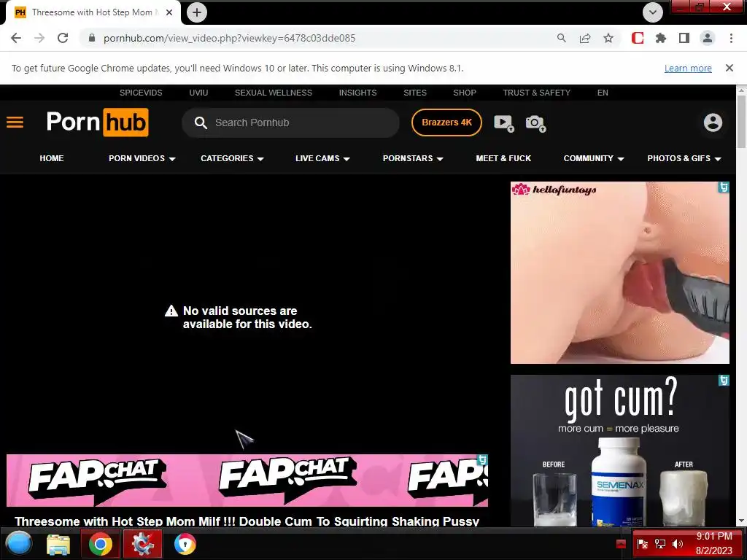This screenshot has height=560, width=747.
Task: Click the browser forward arrow
Action: pos(39,38)
